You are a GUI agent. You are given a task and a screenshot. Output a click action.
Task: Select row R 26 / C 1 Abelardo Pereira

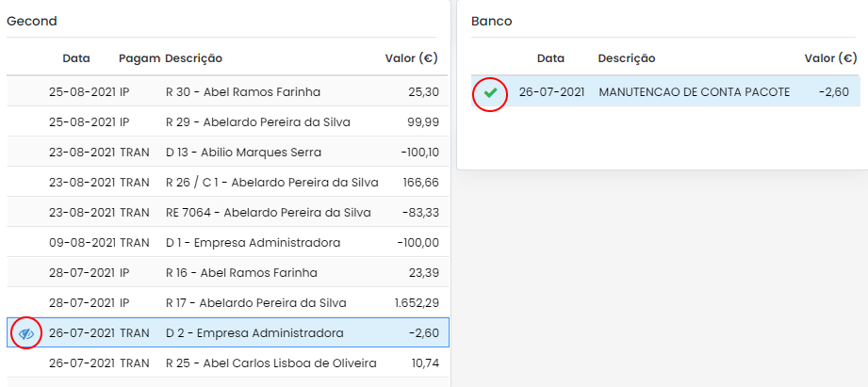[228, 182]
